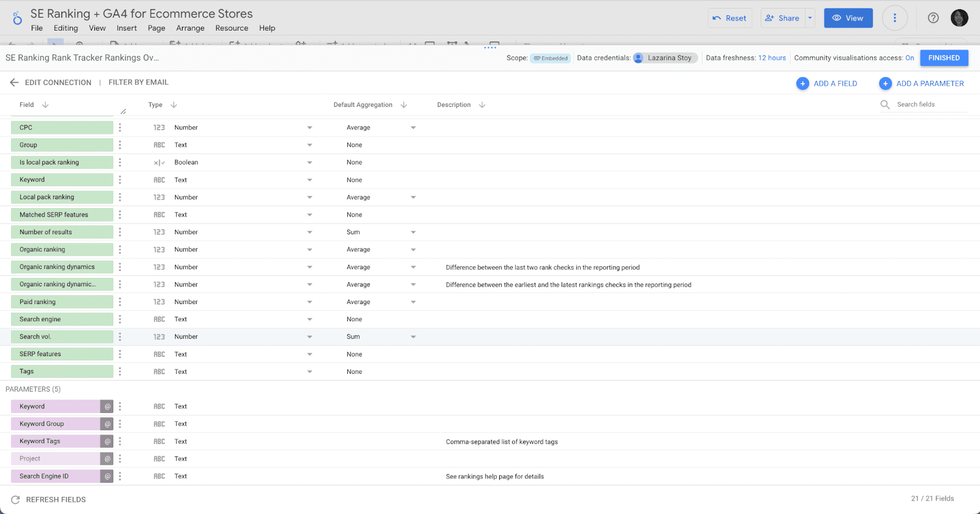Open the Help menu

(267, 28)
